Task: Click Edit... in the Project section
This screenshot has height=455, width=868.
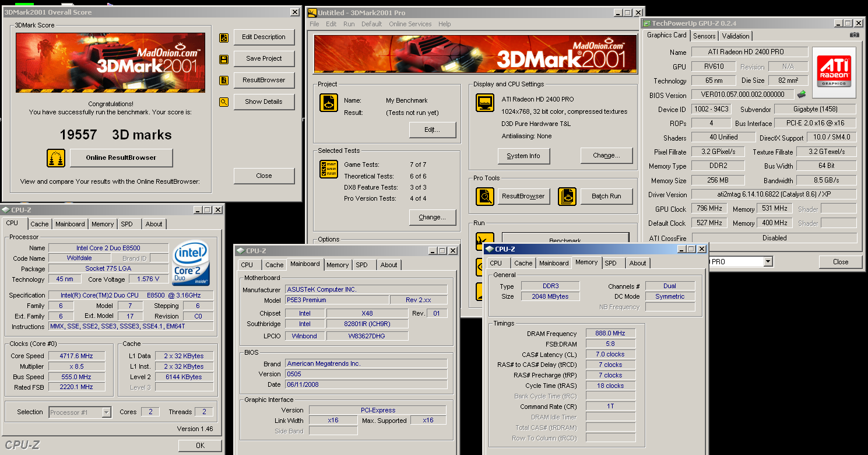Action: tap(432, 130)
